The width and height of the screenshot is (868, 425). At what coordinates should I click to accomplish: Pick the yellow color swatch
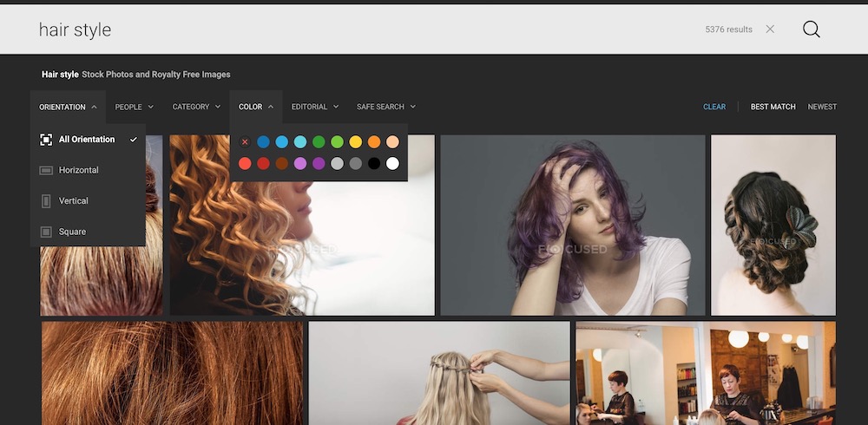click(355, 141)
